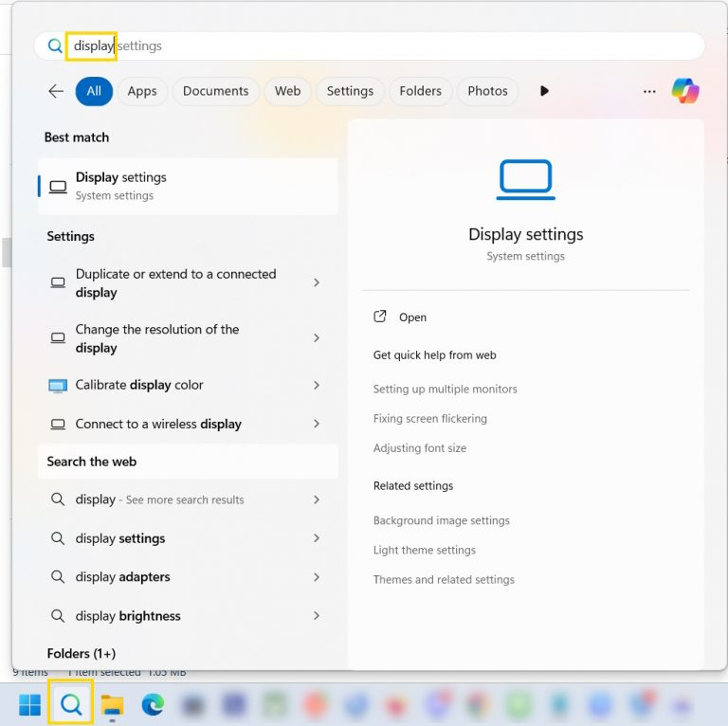Select the Settings filter tab
This screenshot has width=728, height=726.
pos(350,91)
